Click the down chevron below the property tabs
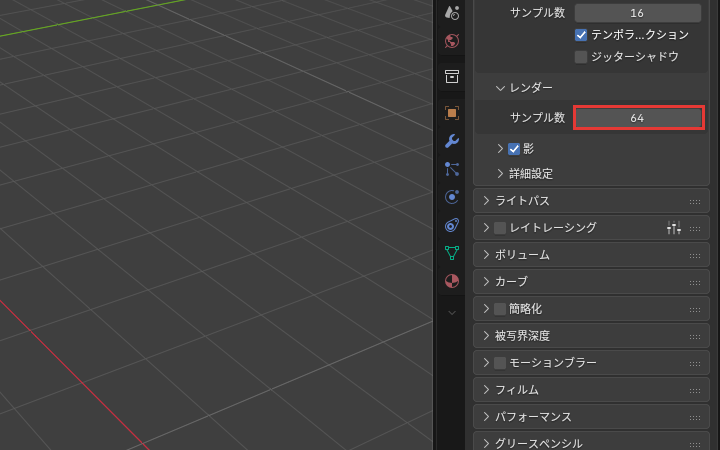The height and width of the screenshot is (450, 720). click(452, 313)
